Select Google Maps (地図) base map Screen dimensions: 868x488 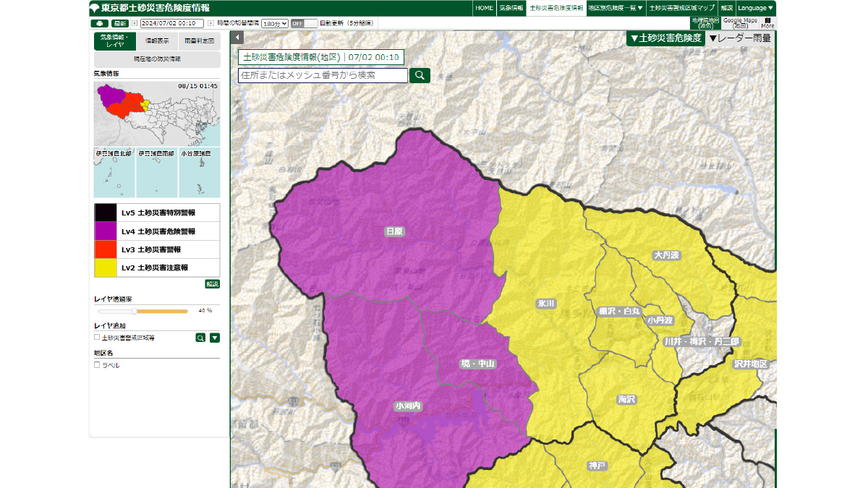(x=740, y=22)
